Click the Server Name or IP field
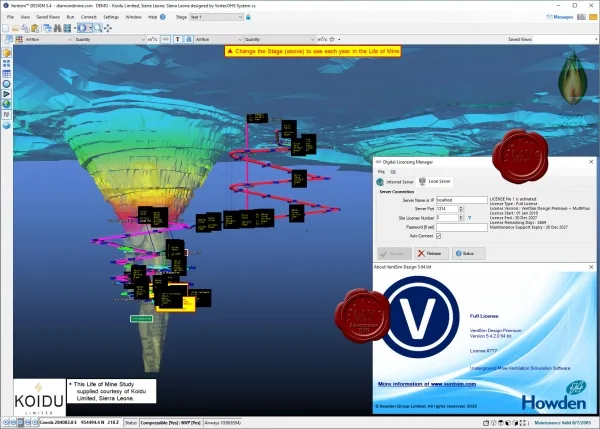This screenshot has height=429, width=600. tap(462, 200)
